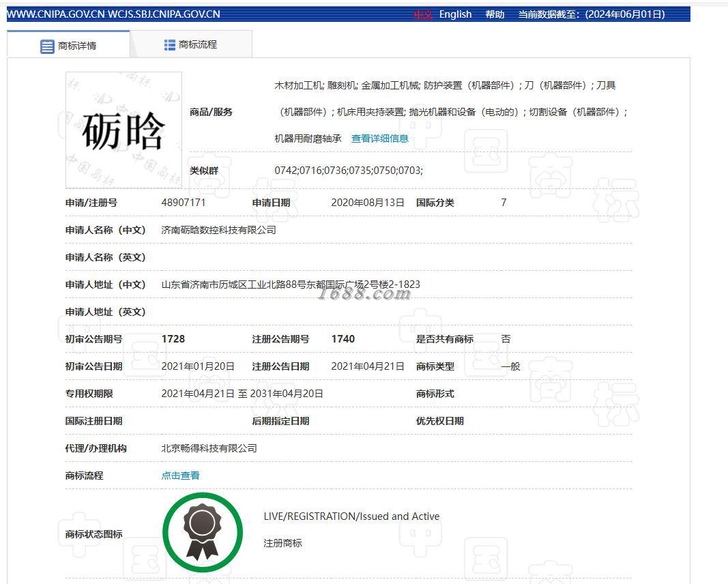Click the green registration status medal icon

coord(203,532)
